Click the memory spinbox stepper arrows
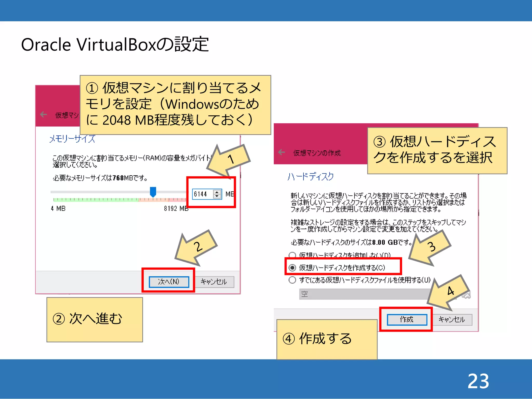This screenshot has height=399, width=532. pyautogui.click(x=217, y=194)
